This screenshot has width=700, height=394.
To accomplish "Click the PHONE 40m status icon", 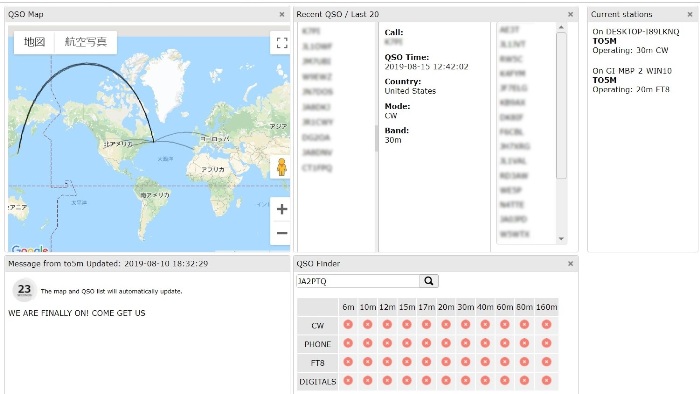I will [485, 343].
